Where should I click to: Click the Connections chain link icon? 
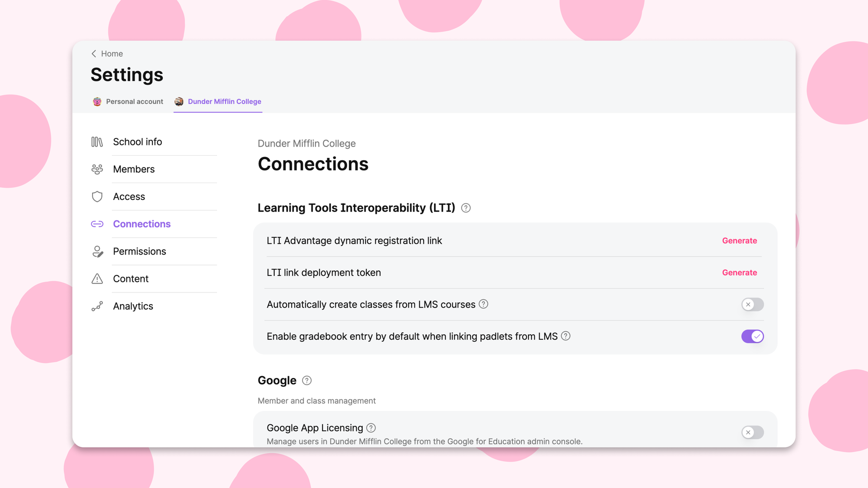coord(97,224)
